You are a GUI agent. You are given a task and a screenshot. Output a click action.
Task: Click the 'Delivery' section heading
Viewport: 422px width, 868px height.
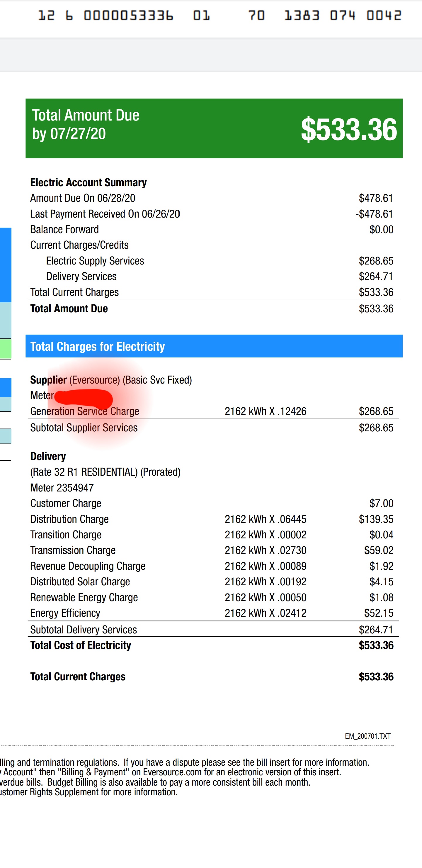48,456
